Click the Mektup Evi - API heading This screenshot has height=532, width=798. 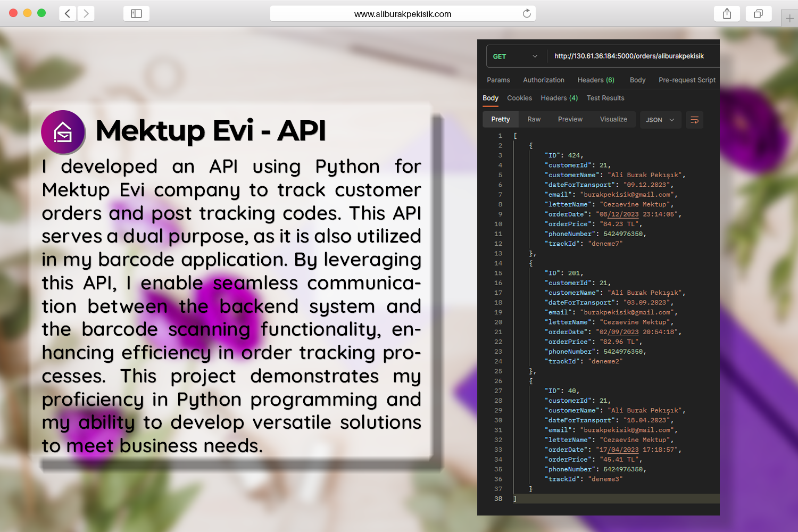click(x=211, y=131)
